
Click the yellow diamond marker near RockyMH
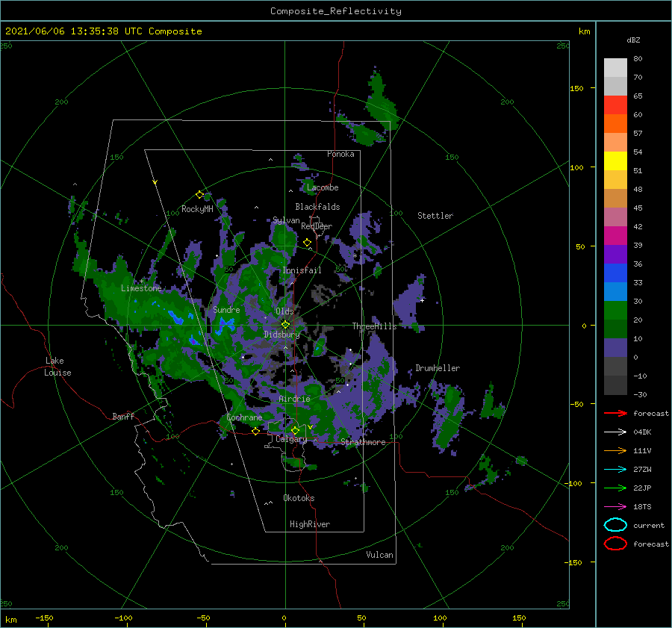[x=199, y=195]
